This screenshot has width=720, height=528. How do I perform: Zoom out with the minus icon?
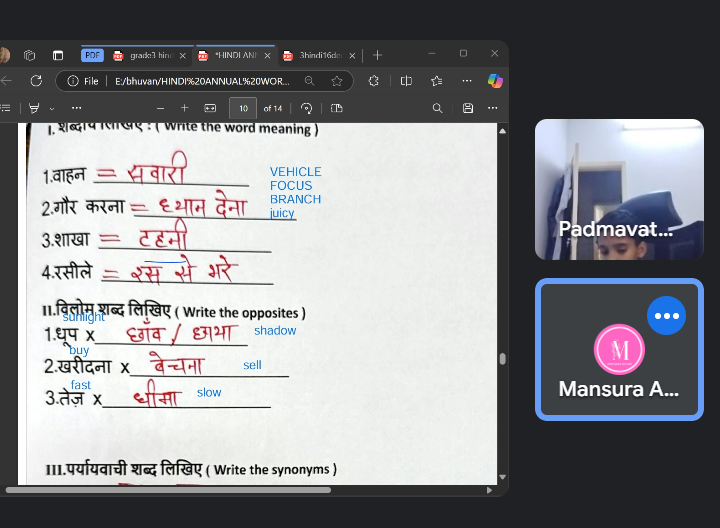[160, 108]
